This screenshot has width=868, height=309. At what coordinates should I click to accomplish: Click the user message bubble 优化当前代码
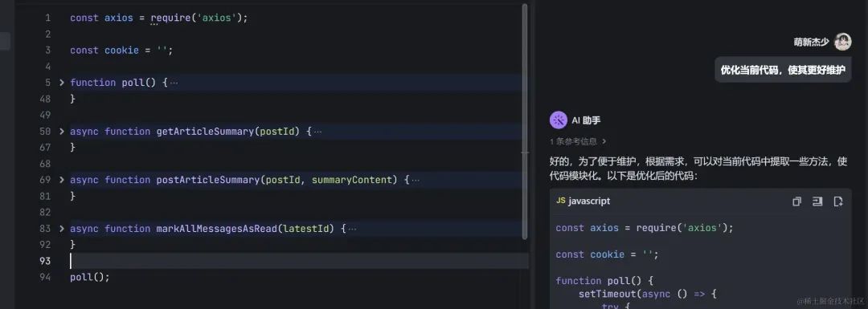coord(783,70)
